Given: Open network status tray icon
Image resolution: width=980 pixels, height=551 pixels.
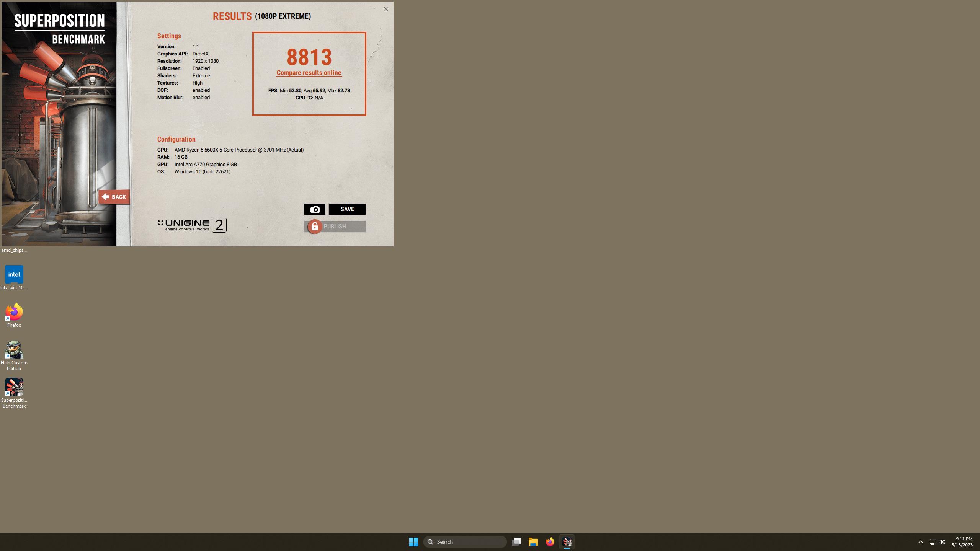Looking at the screenshot, I should [933, 542].
